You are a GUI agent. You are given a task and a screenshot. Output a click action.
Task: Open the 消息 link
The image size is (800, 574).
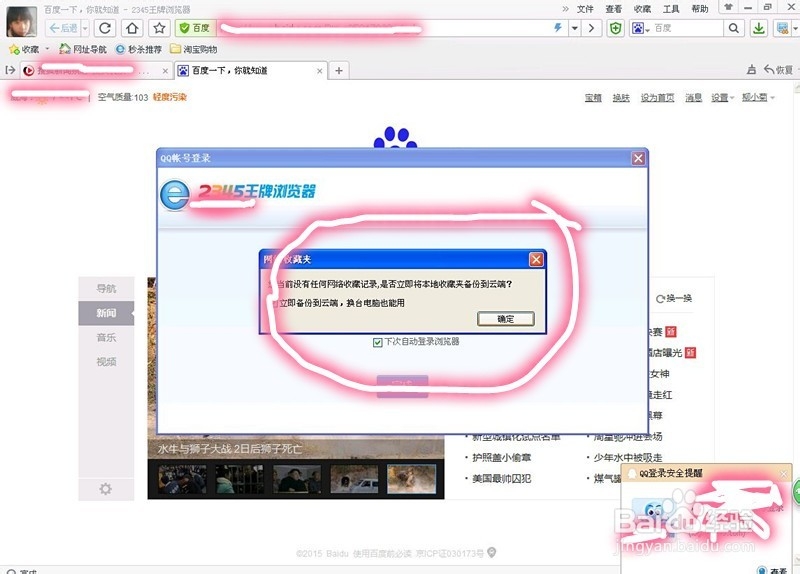click(693, 97)
